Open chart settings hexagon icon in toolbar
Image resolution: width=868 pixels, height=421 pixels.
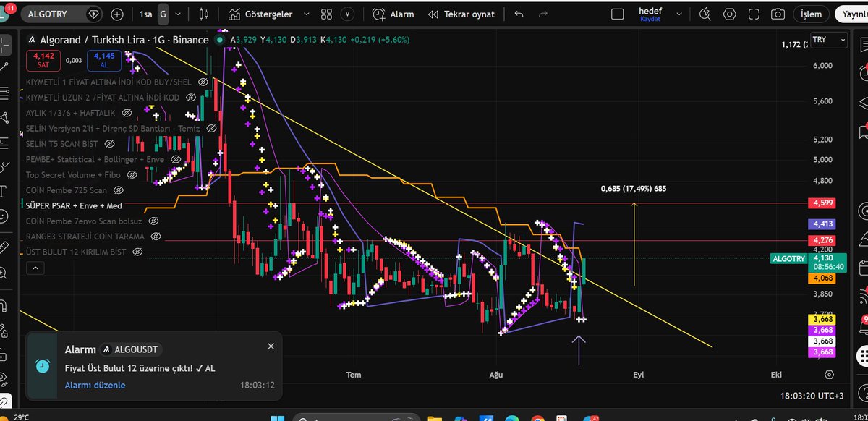[730, 14]
